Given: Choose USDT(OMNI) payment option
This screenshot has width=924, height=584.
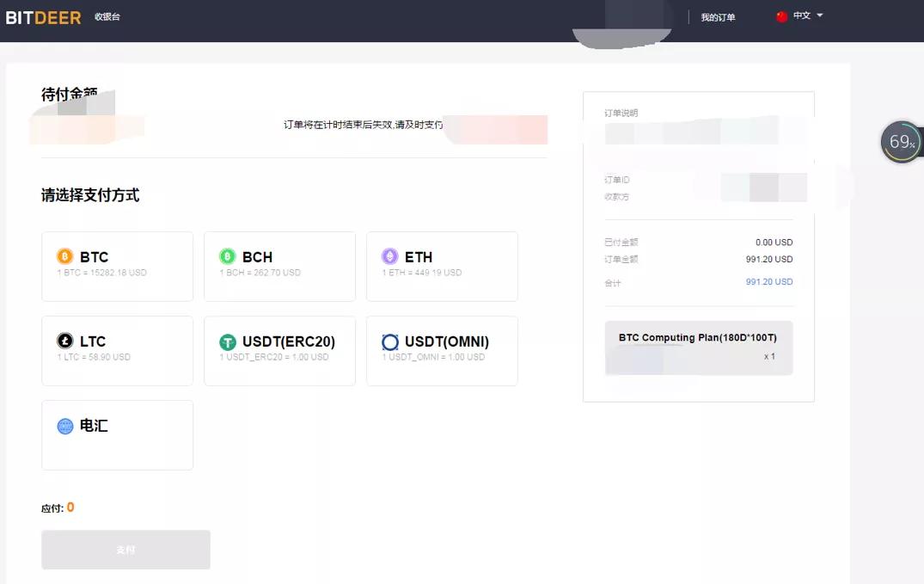Looking at the screenshot, I should (442, 351).
